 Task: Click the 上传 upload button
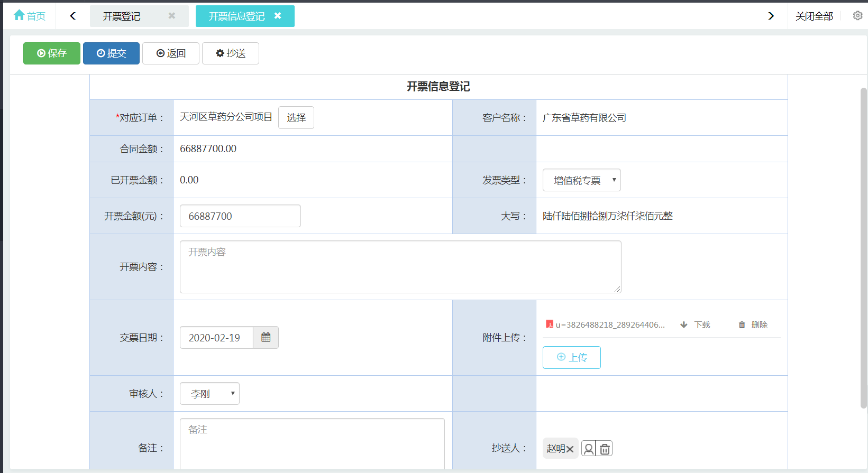point(571,357)
